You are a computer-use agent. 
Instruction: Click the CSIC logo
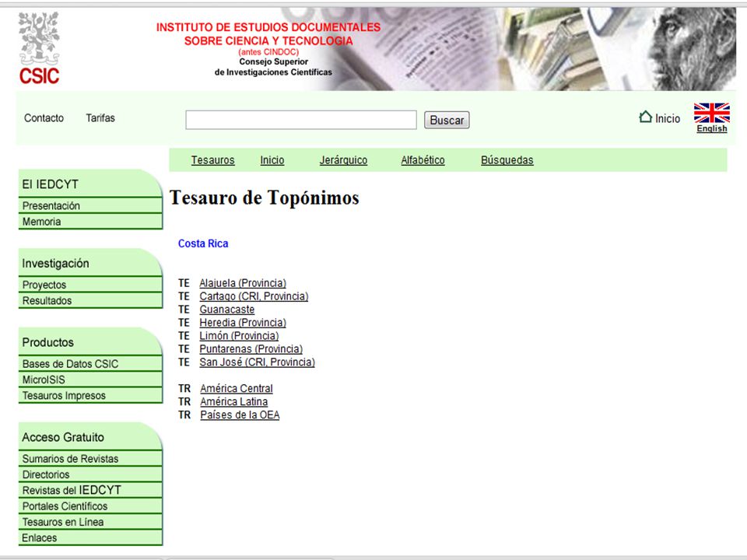pyautogui.click(x=40, y=48)
